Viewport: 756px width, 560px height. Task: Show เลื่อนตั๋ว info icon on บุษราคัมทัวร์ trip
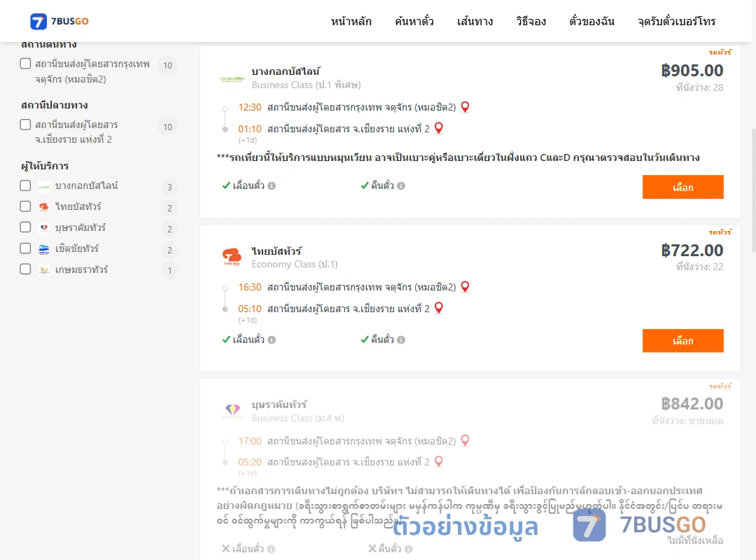(272, 549)
